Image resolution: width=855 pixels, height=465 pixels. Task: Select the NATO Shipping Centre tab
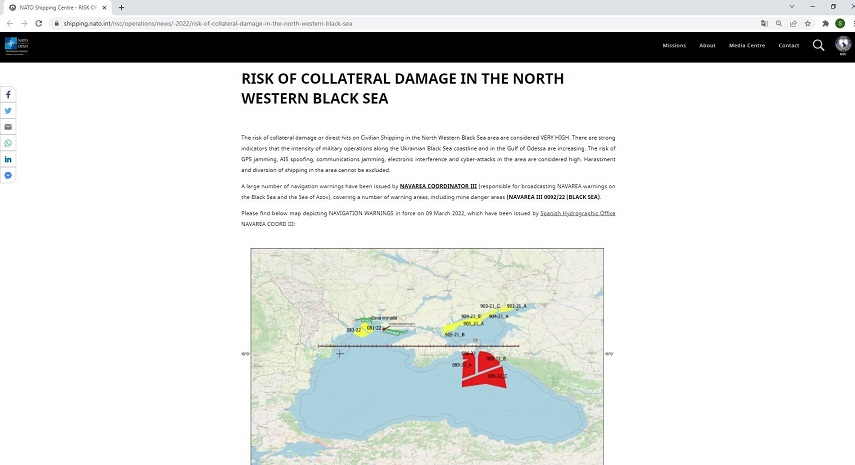click(57, 8)
